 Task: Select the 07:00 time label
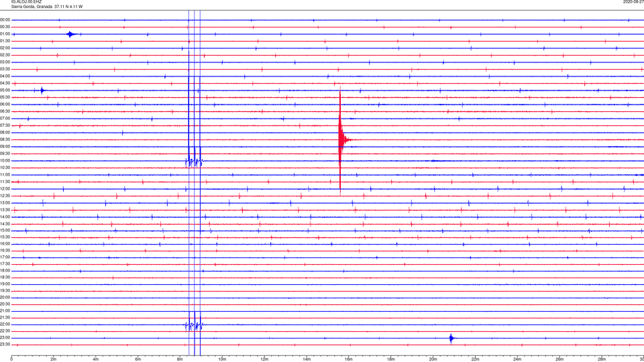click(5, 119)
